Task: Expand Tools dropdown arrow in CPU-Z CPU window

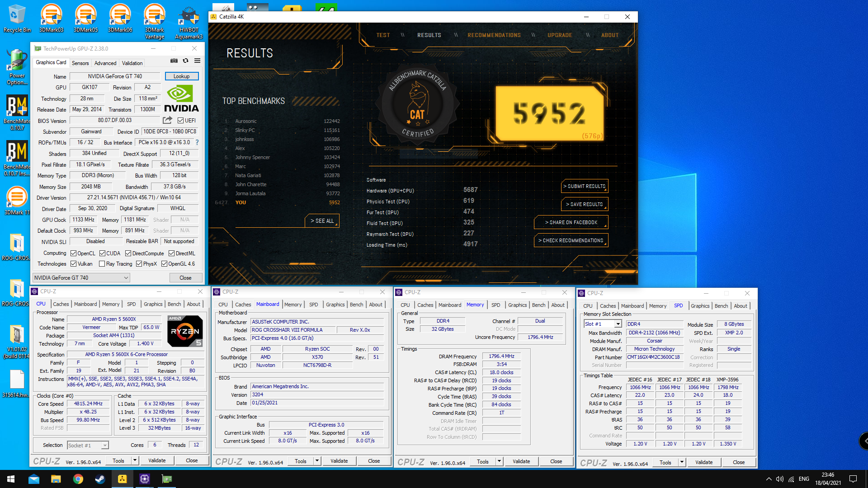Action: [x=135, y=460]
